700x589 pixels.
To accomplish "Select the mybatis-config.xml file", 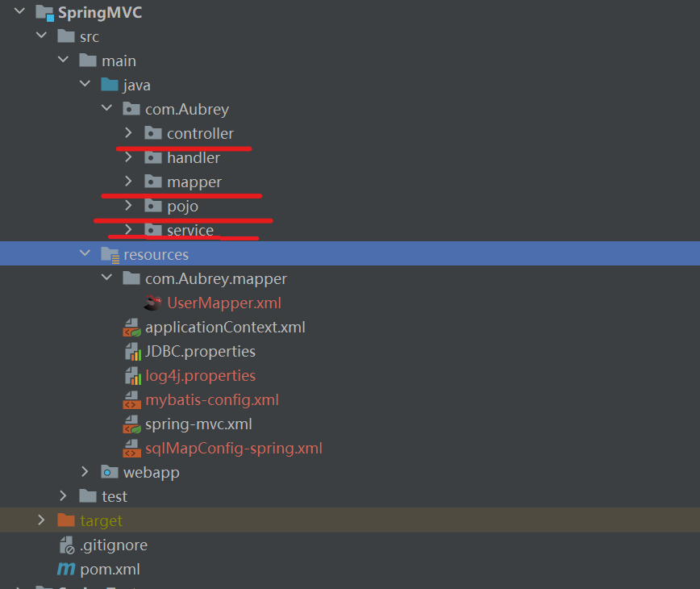I will pyautogui.click(x=212, y=399).
